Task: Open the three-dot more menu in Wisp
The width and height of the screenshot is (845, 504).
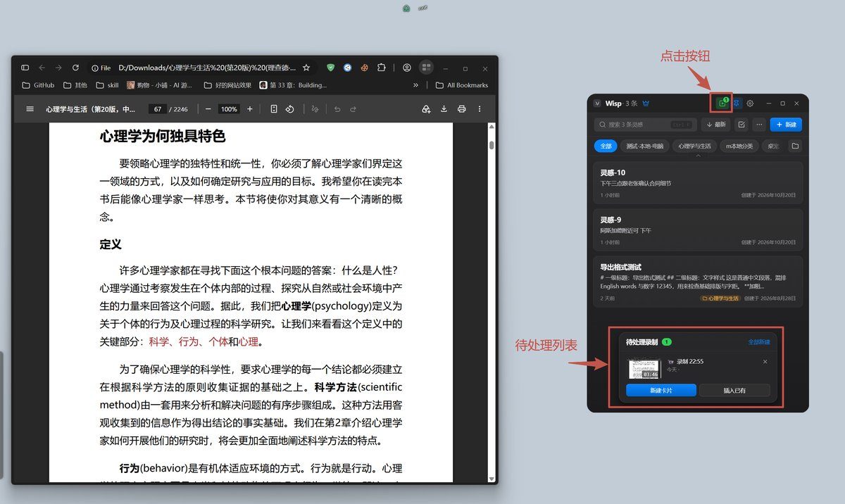Action: point(759,125)
